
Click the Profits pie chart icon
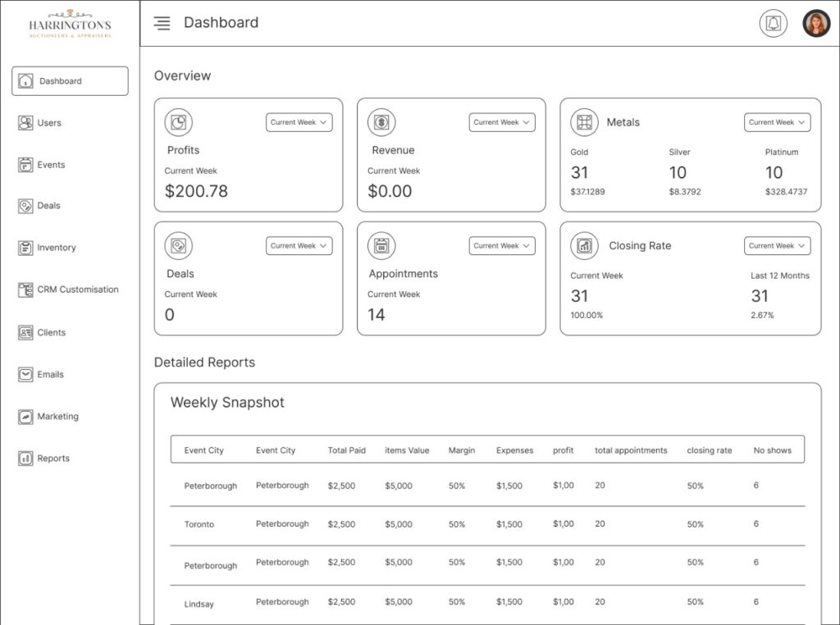pos(178,122)
